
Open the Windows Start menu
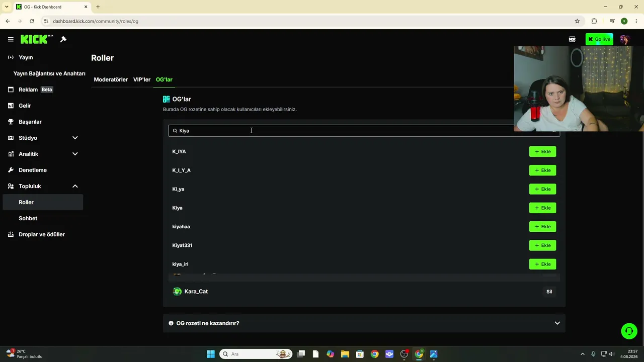(210, 354)
